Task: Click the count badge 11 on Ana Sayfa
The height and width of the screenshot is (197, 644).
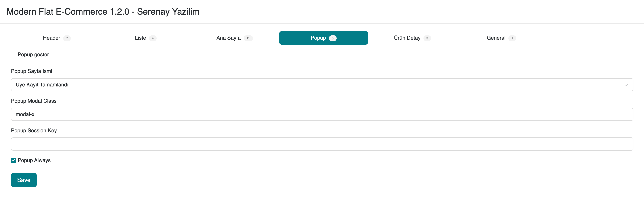Action: (x=248, y=38)
